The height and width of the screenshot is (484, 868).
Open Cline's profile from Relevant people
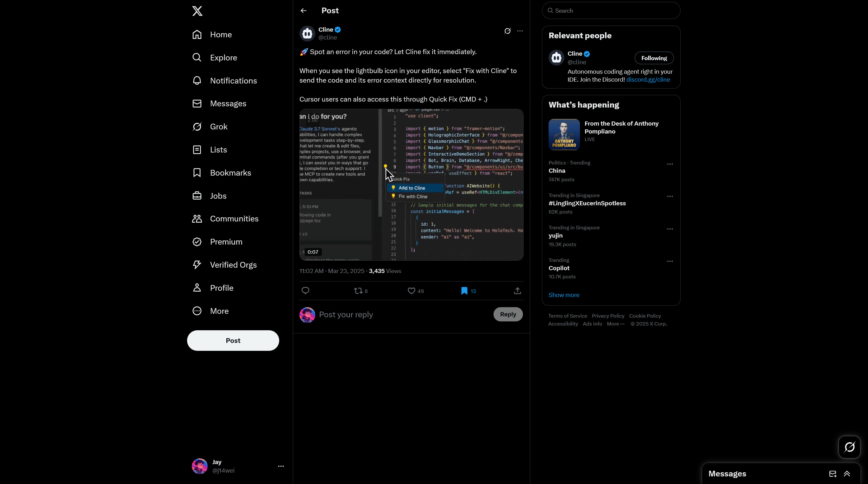click(575, 54)
